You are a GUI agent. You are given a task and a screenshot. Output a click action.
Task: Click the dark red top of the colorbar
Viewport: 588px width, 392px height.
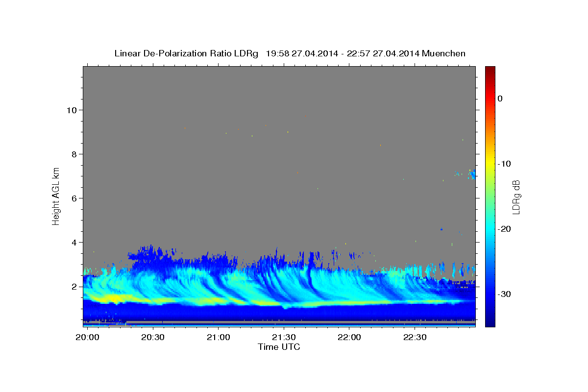pos(490,70)
